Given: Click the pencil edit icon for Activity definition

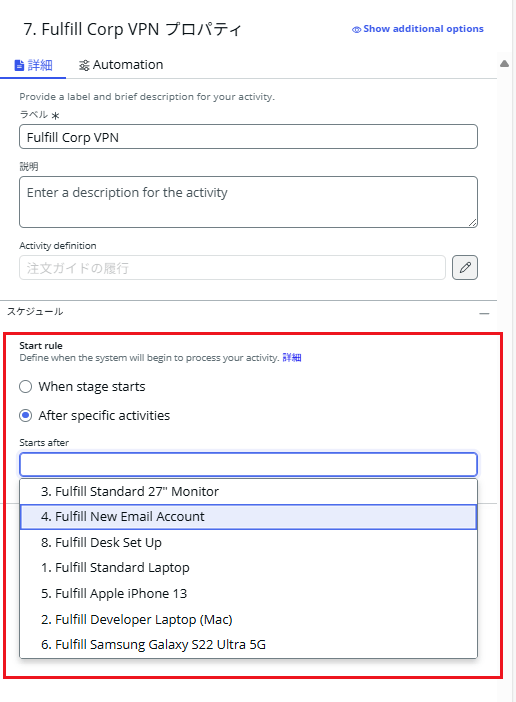Looking at the screenshot, I should (x=465, y=267).
